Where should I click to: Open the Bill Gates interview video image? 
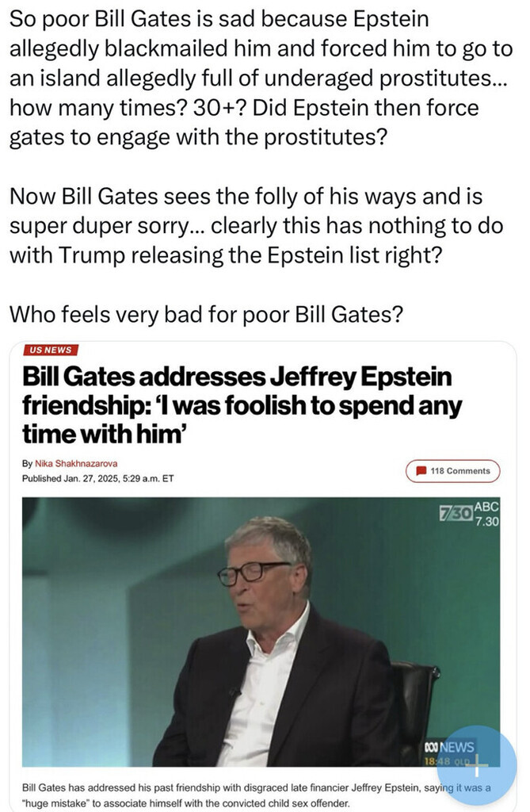pos(261,632)
